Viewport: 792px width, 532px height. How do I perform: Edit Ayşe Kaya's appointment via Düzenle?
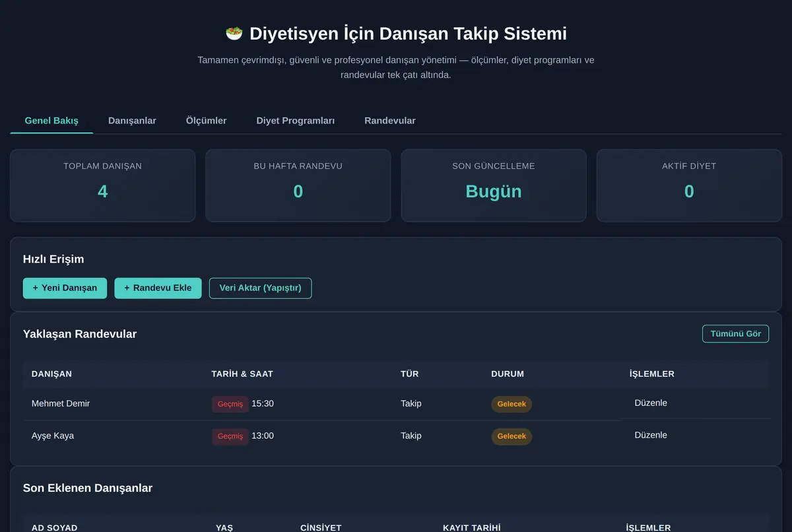pyautogui.click(x=651, y=435)
